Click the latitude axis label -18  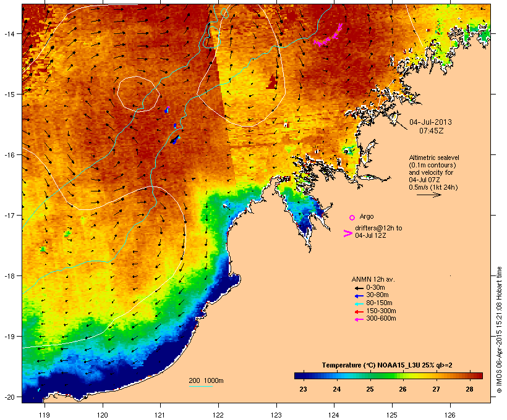click(9, 276)
